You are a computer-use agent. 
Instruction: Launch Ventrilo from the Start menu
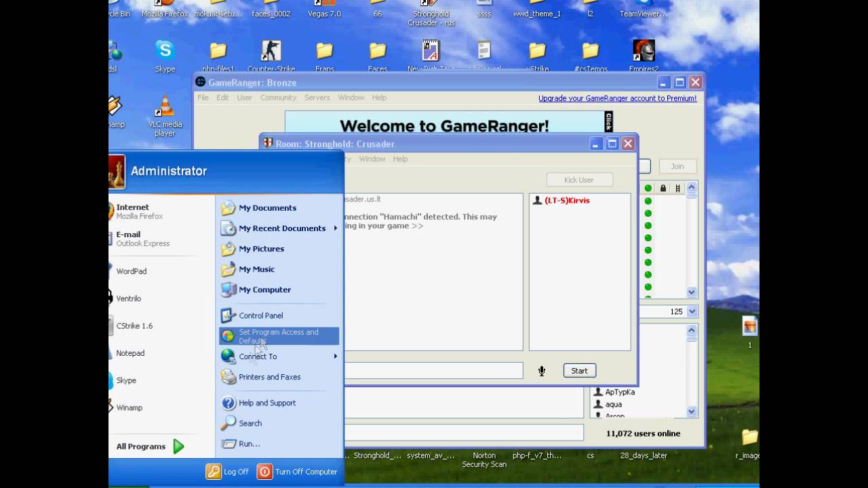[x=128, y=298]
